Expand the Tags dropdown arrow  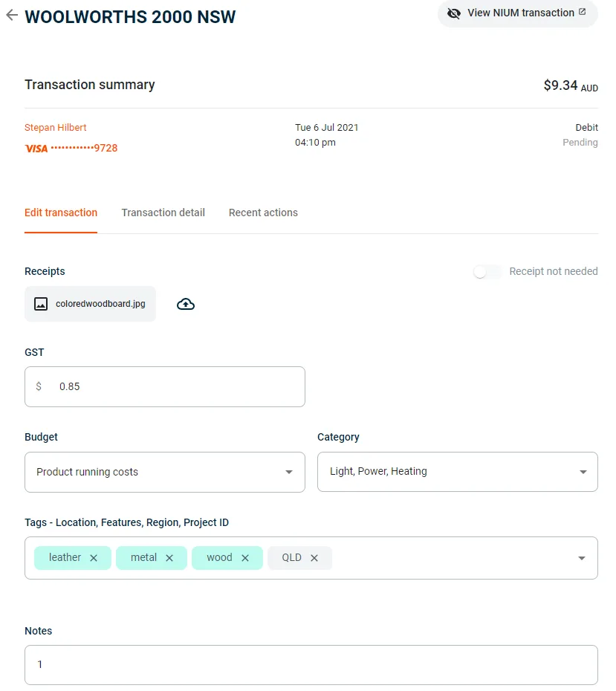[582, 558]
